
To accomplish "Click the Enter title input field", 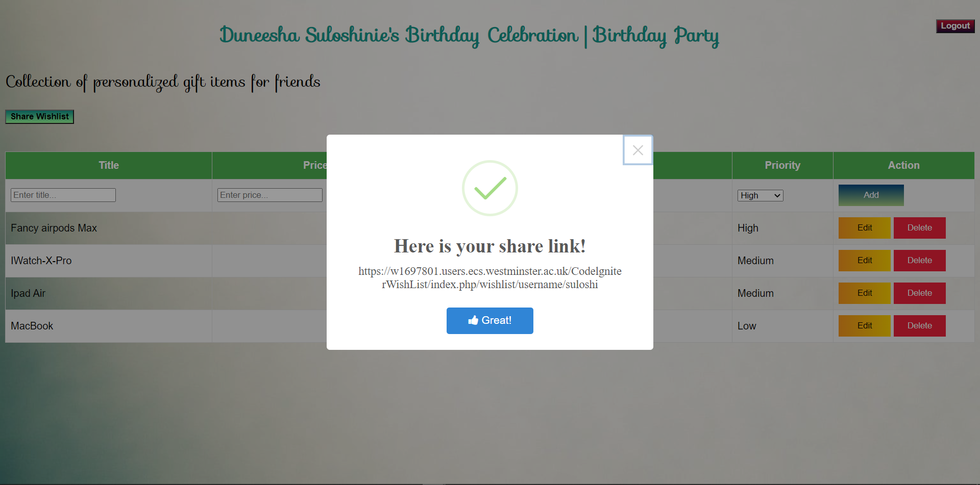I will coord(63,195).
